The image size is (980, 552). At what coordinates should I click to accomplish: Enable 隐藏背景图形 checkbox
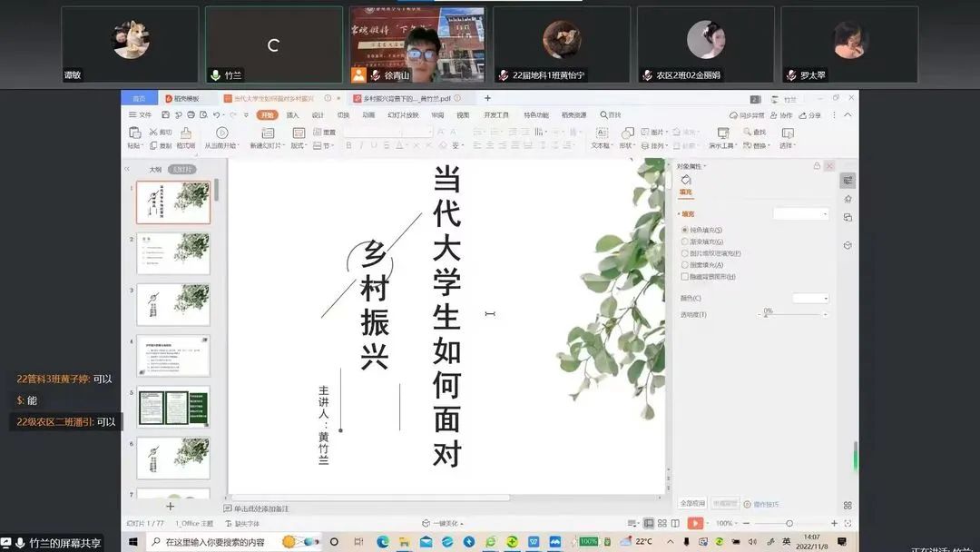coord(685,277)
